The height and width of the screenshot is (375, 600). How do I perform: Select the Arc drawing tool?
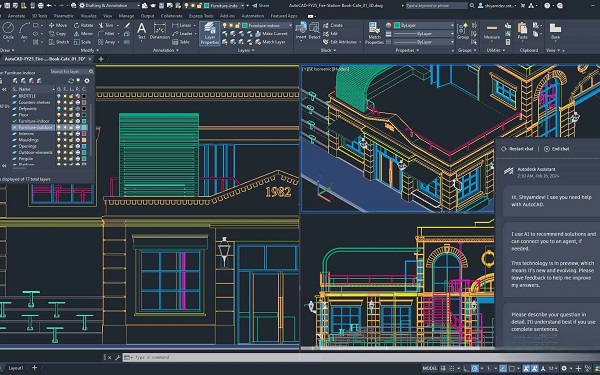click(x=24, y=31)
